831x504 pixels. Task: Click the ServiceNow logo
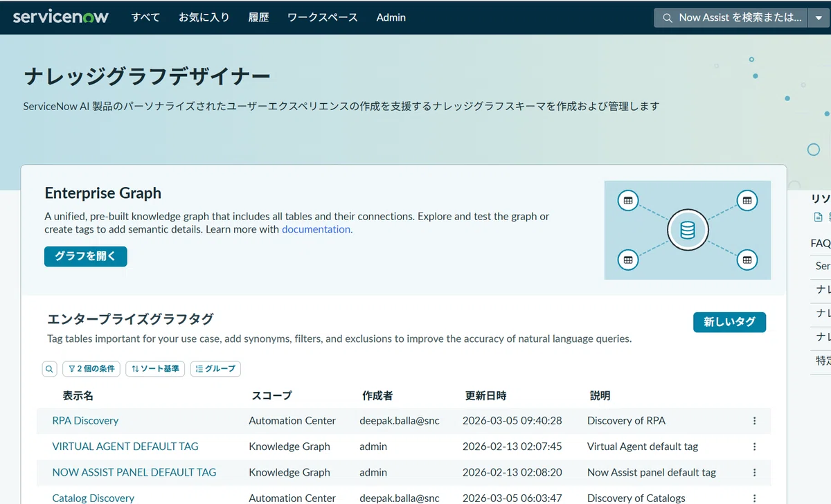pos(61,17)
